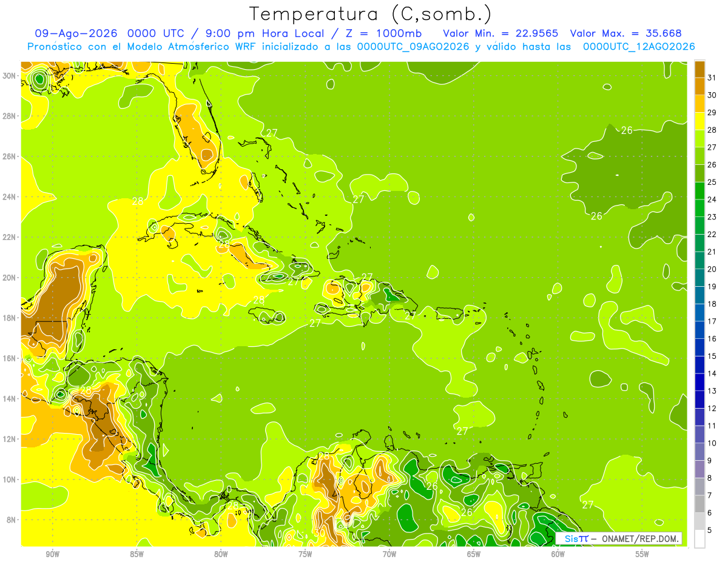Click the legend value 29
Screen dimensions: 728x562
712,113
